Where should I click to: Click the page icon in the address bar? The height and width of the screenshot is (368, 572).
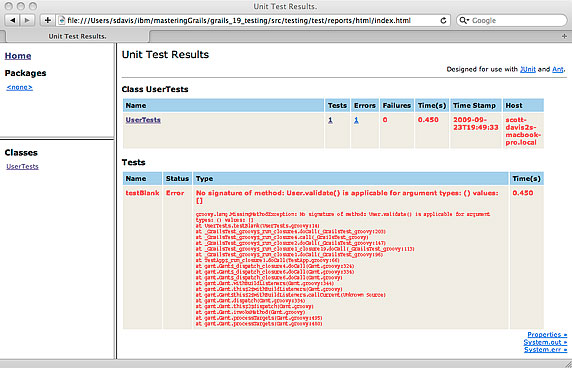coord(62,20)
